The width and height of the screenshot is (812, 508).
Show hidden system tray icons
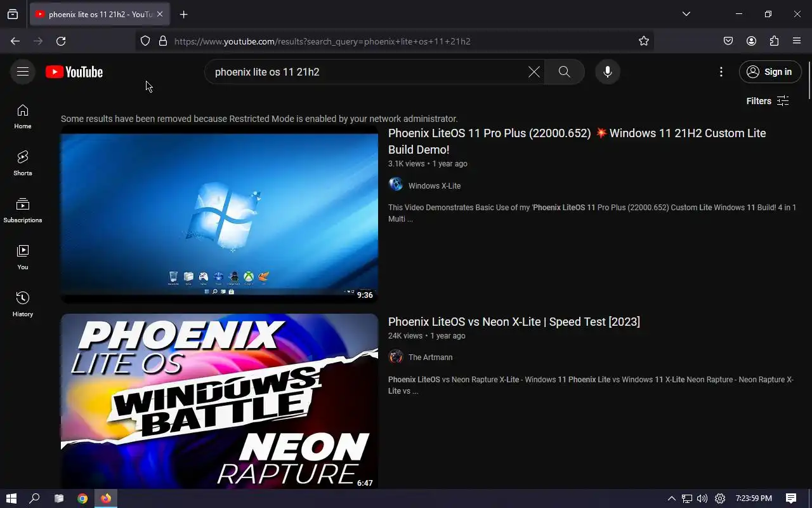671,498
